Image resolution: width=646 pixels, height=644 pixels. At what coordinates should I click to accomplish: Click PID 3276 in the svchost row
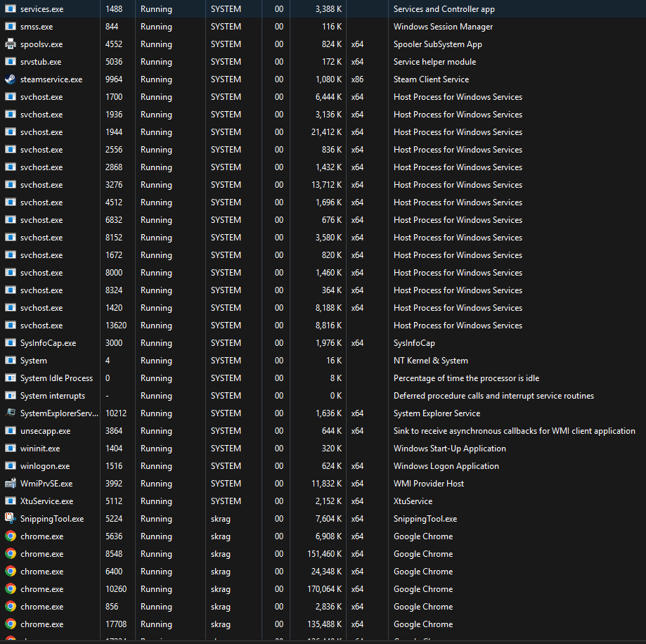tap(114, 185)
